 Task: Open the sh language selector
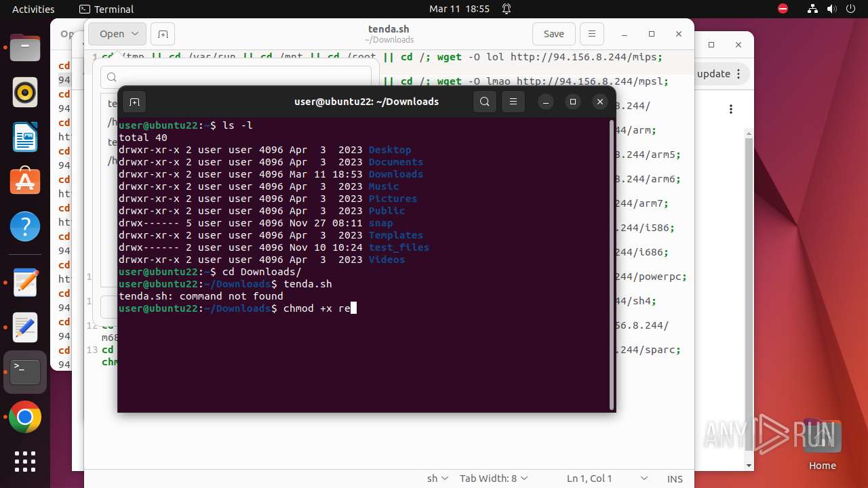pyautogui.click(x=437, y=479)
